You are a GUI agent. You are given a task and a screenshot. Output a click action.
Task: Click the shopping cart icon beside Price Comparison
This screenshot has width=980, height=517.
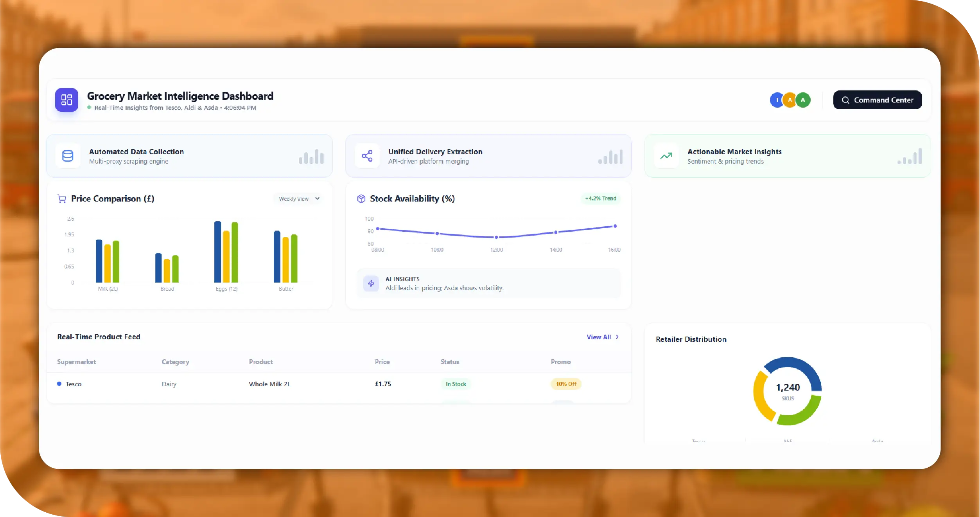tap(62, 199)
